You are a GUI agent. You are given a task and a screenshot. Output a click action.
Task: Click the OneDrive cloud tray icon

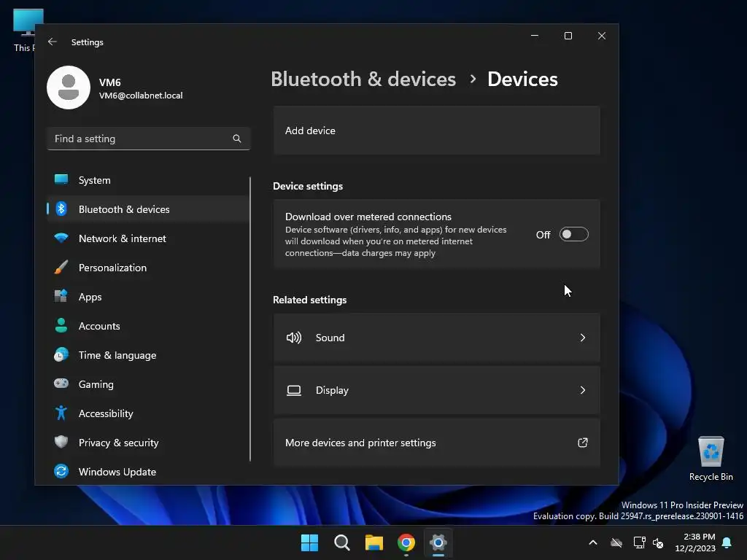pos(616,542)
